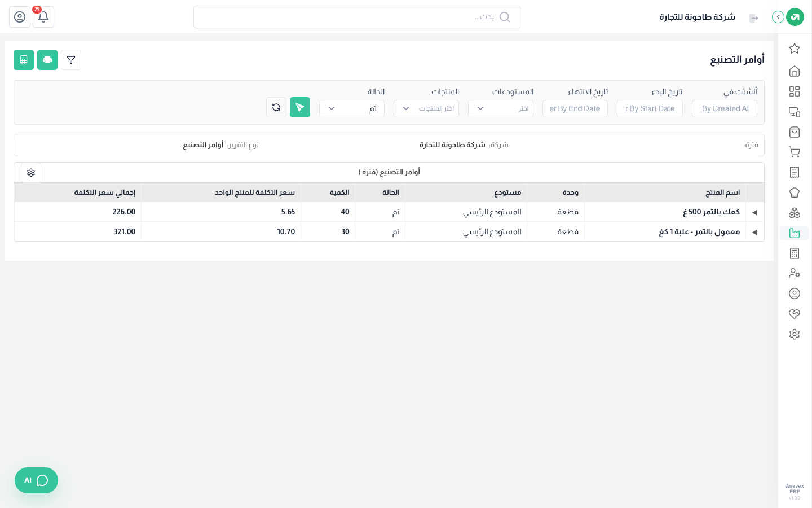
Task: Open the الحالة status dropdown
Action: (352, 108)
